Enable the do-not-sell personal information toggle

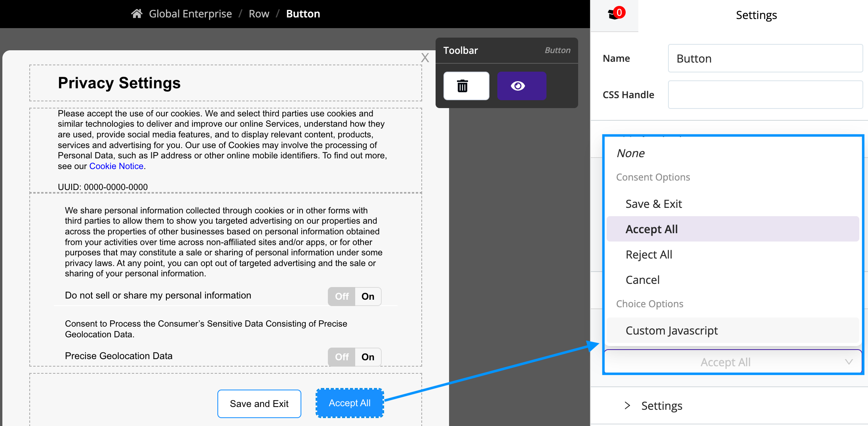click(368, 296)
